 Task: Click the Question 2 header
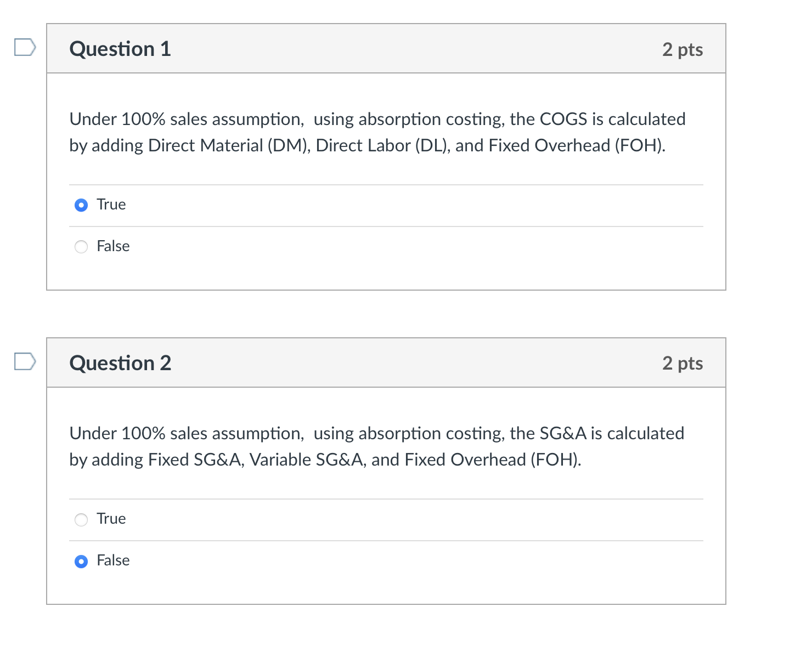[120, 362]
